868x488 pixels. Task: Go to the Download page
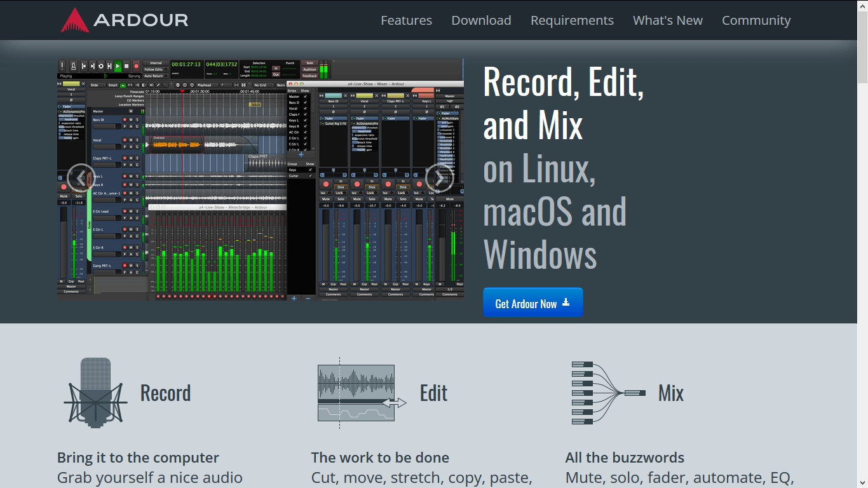(x=481, y=20)
